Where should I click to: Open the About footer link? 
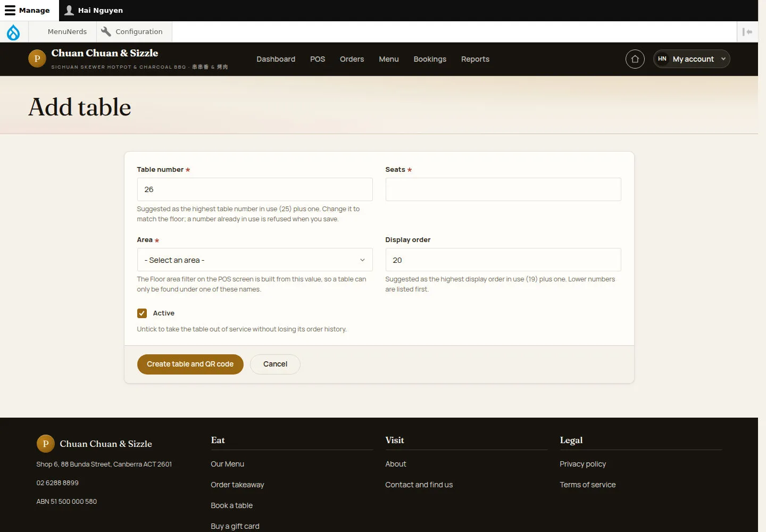[396, 464]
